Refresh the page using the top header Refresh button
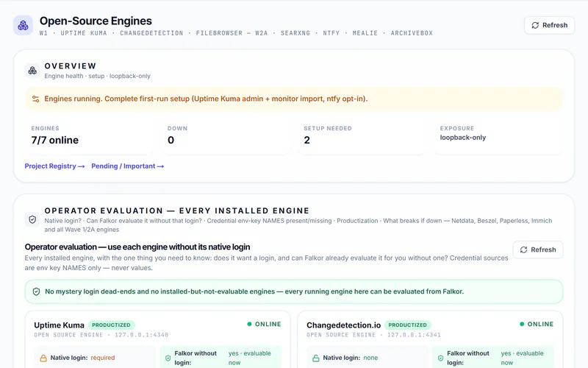Image resolution: width=588 pixels, height=368 pixels. pyautogui.click(x=549, y=25)
